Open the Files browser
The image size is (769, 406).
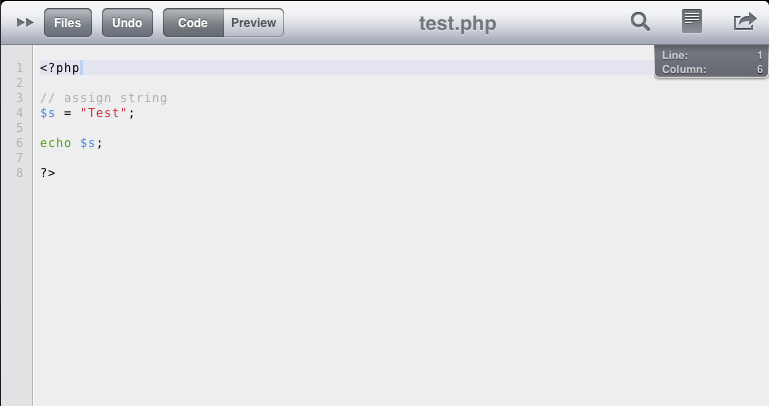click(68, 23)
